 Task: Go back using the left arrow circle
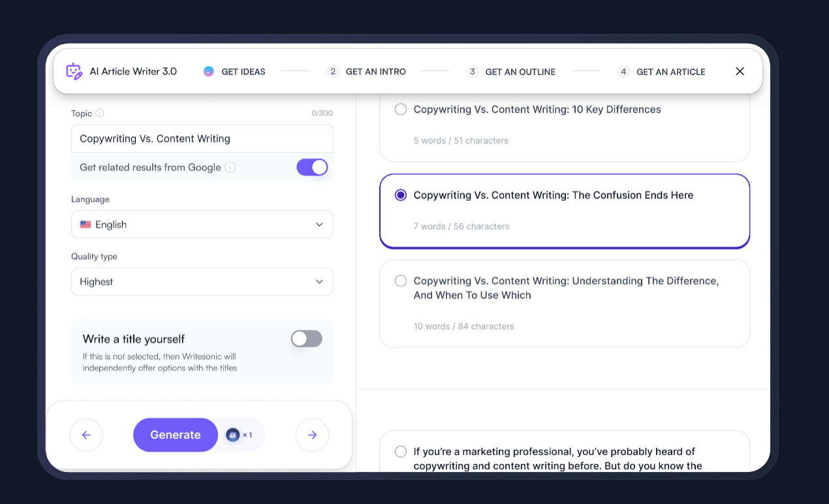(x=86, y=435)
